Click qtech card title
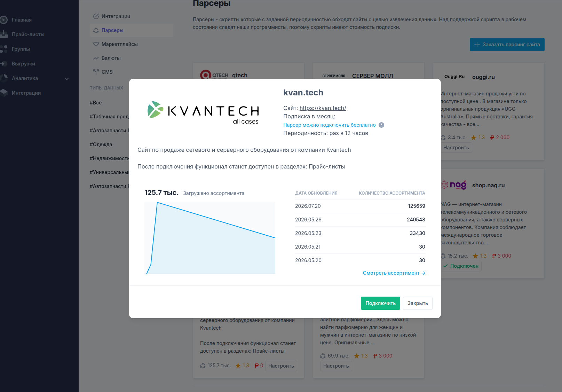 click(240, 76)
